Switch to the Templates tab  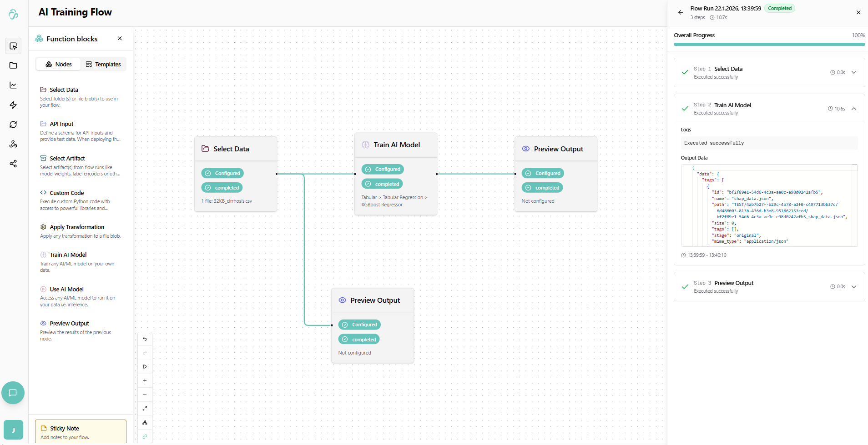[103, 65]
